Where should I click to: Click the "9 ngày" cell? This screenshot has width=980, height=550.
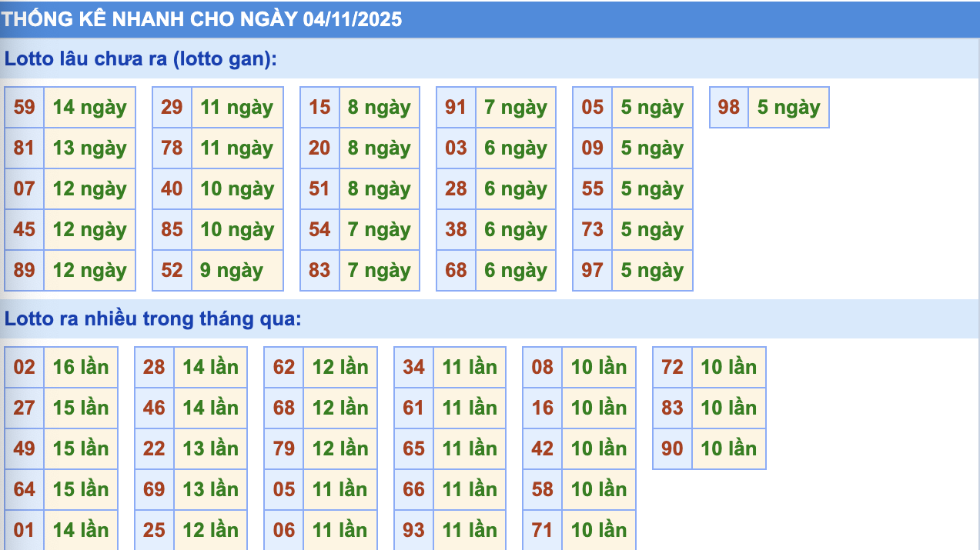click(232, 270)
